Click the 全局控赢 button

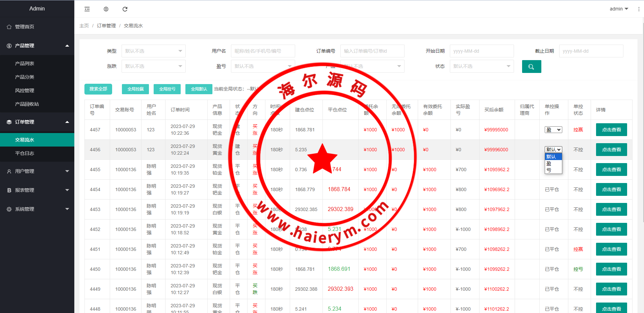click(135, 89)
